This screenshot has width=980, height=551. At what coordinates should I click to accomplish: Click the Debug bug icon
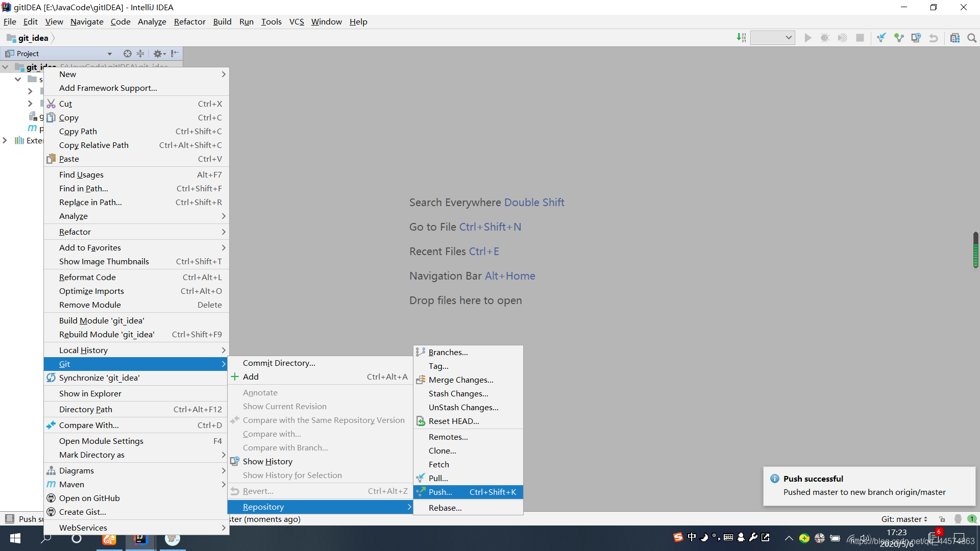coord(825,38)
